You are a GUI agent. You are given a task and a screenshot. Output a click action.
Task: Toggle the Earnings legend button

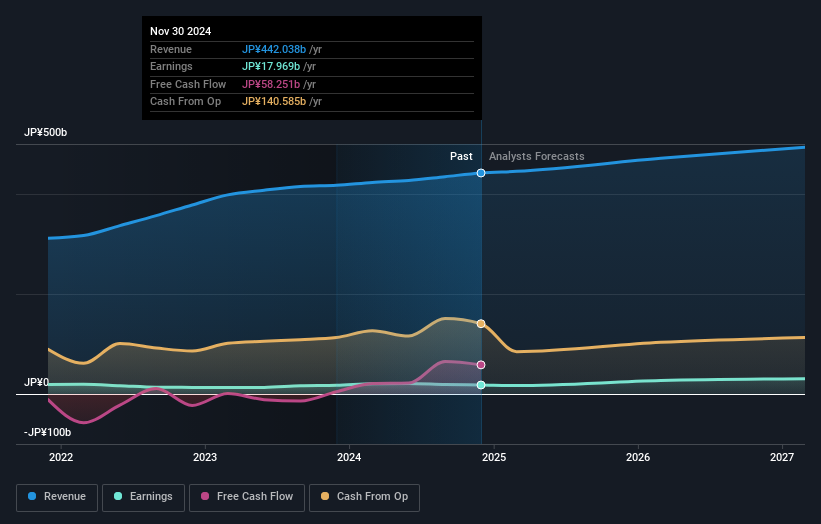(x=143, y=497)
